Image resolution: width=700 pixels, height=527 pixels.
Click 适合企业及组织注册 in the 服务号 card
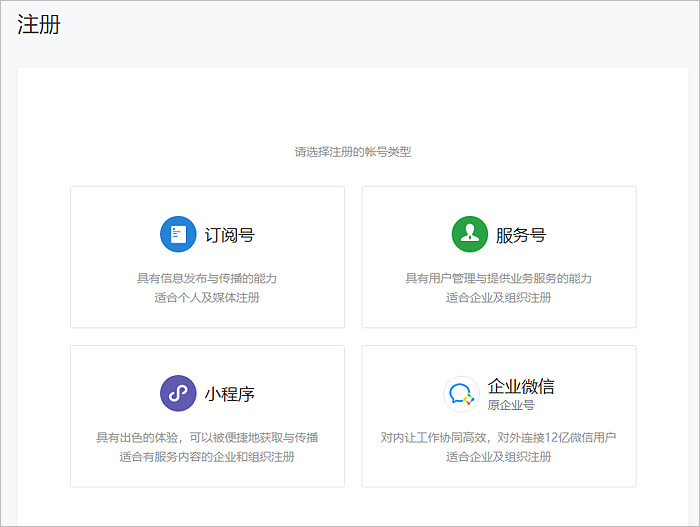498,297
